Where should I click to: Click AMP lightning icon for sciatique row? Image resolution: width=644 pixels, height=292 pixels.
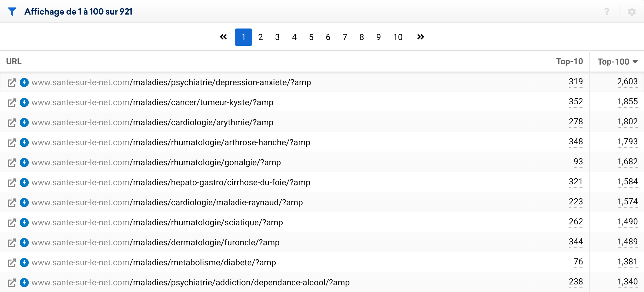(x=24, y=223)
